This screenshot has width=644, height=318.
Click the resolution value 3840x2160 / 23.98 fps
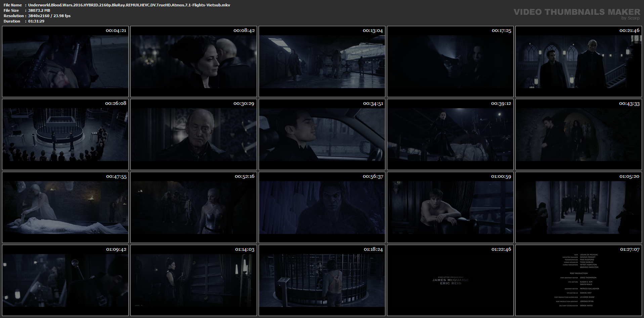[49, 16]
